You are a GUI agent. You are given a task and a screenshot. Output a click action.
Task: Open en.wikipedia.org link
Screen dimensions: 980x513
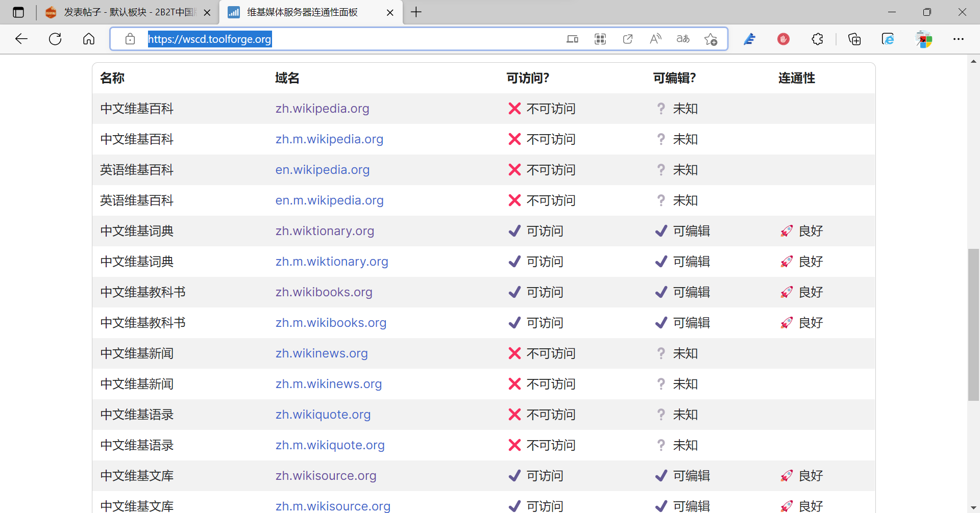point(323,170)
